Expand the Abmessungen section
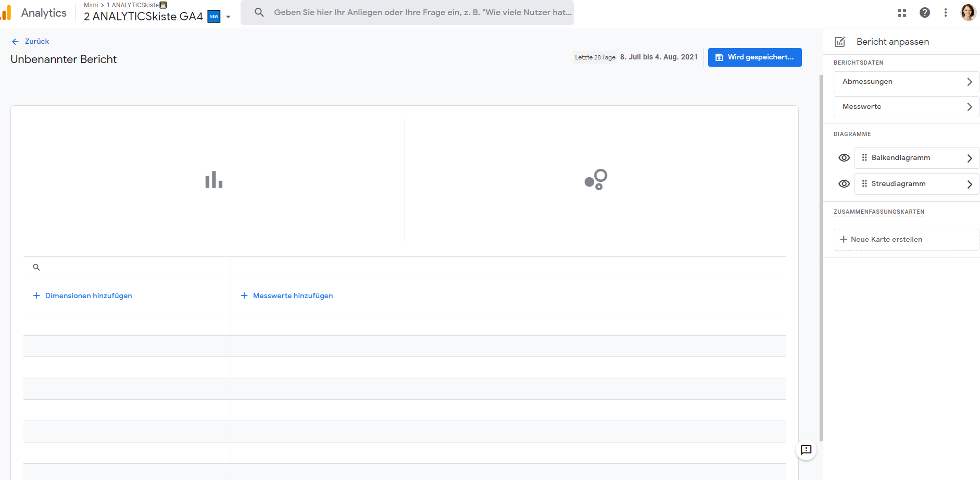Image resolution: width=980 pixels, height=480 pixels. pyautogui.click(x=906, y=82)
